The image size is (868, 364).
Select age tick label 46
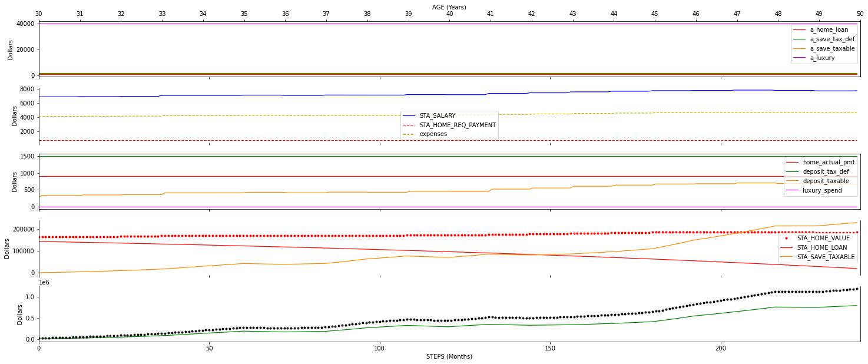(x=696, y=14)
